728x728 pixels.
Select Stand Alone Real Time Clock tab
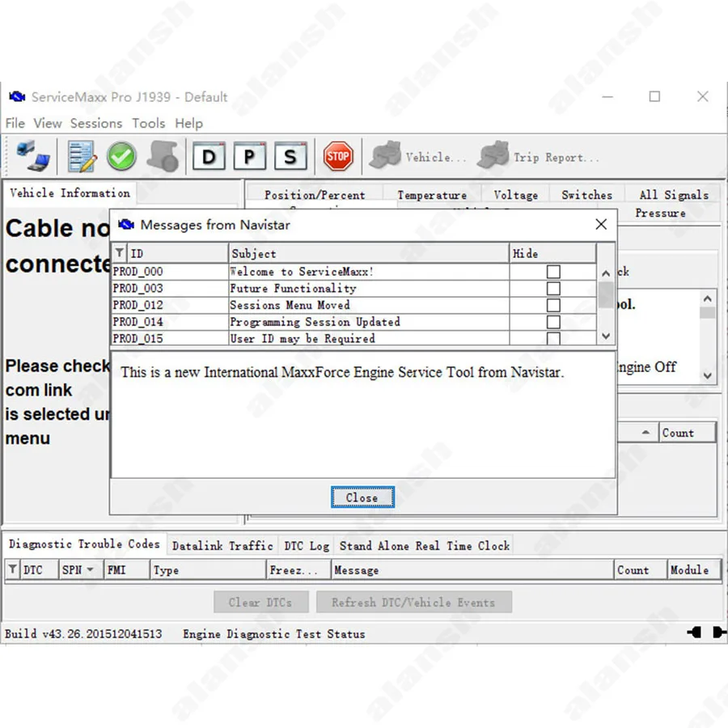click(425, 546)
